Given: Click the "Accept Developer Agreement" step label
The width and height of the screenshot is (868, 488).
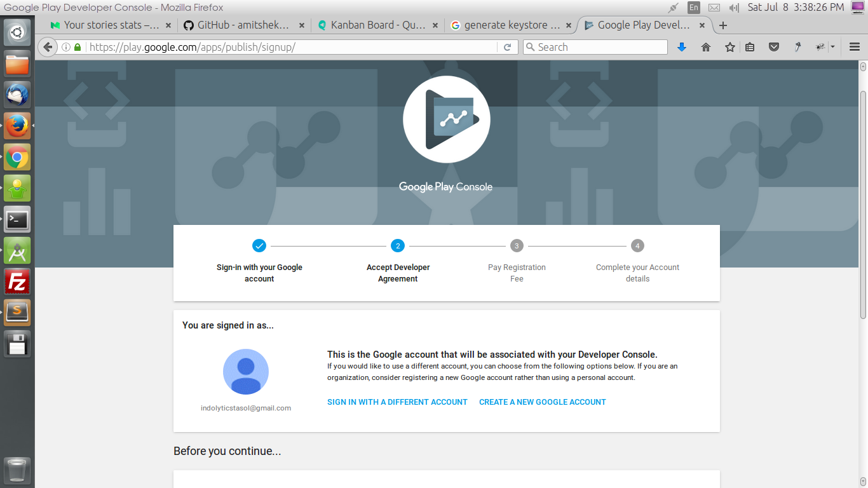Looking at the screenshot, I should click(398, 273).
